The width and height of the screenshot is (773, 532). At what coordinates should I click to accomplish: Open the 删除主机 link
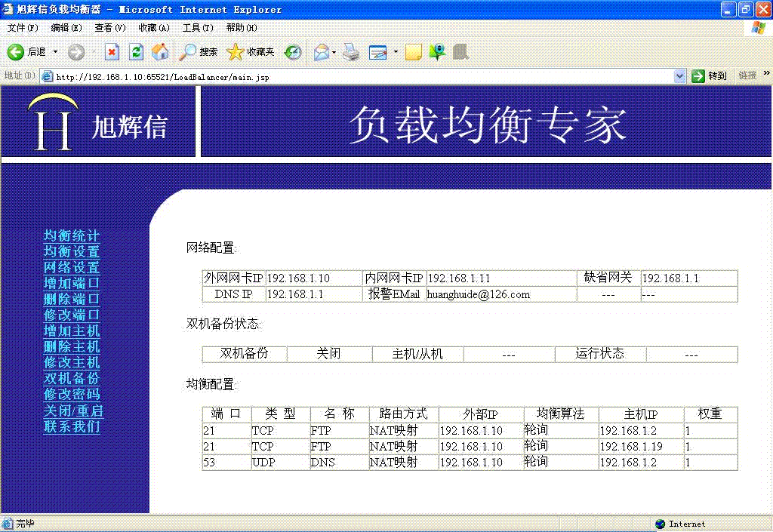72,346
